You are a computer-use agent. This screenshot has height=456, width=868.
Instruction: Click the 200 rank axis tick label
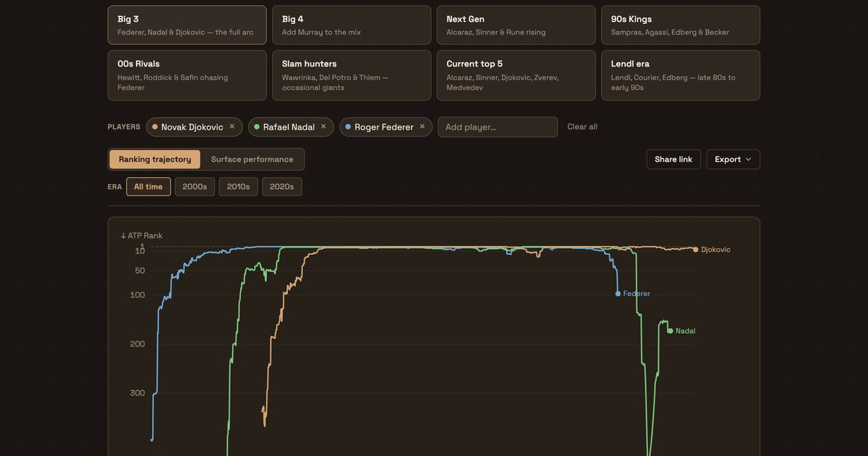(137, 344)
